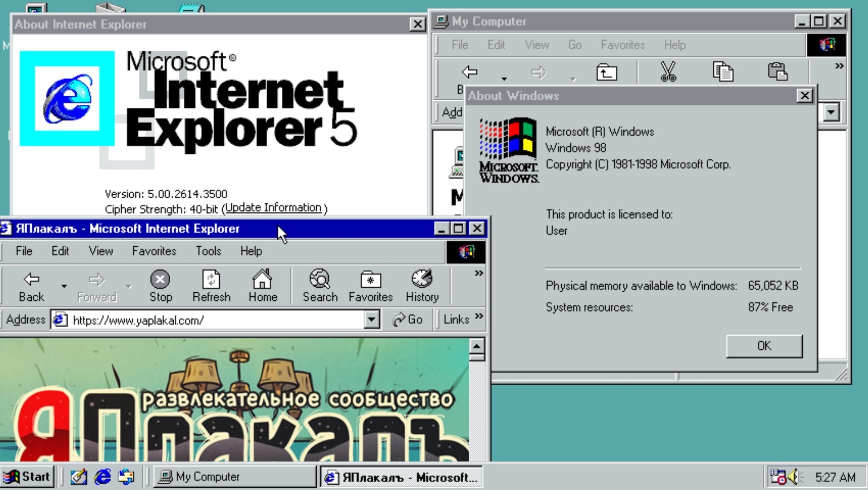Open the Go menu in My Computer
Image resolution: width=868 pixels, height=490 pixels.
(x=574, y=44)
